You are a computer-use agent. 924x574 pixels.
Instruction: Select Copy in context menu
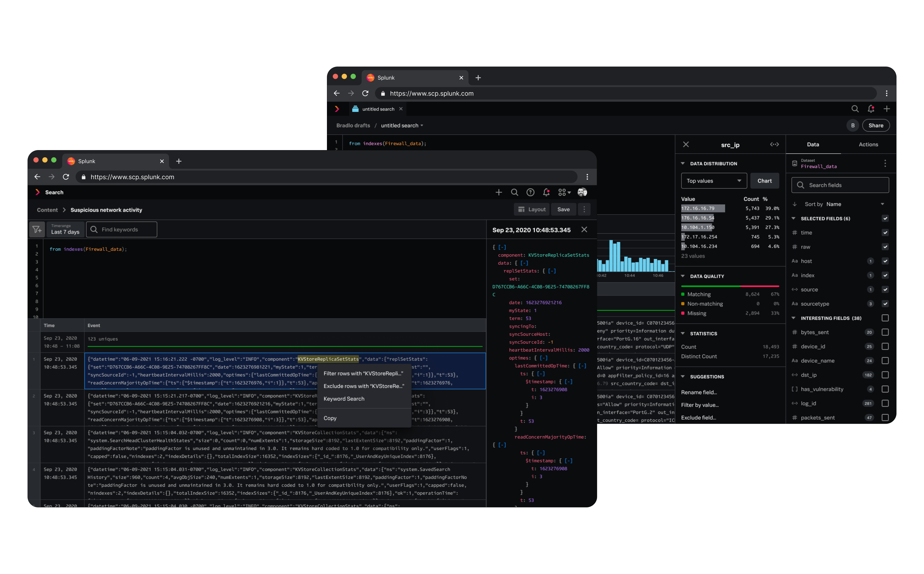tap(363, 418)
